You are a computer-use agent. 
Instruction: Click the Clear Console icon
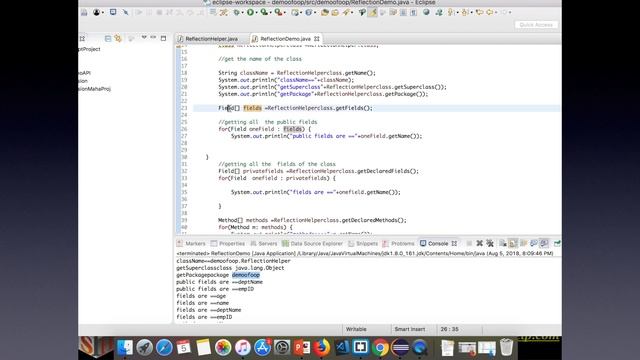click(503, 243)
